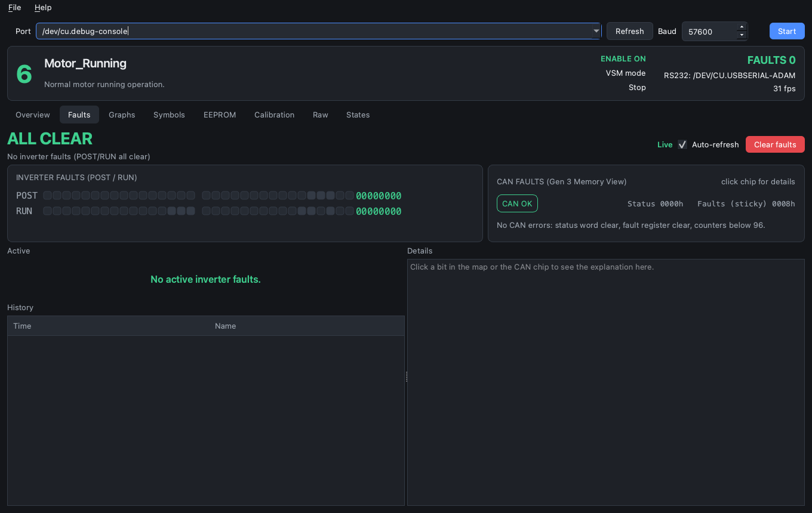Decrease Baud rate with down arrow
The height and width of the screenshot is (513, 812).
(742, 36)
